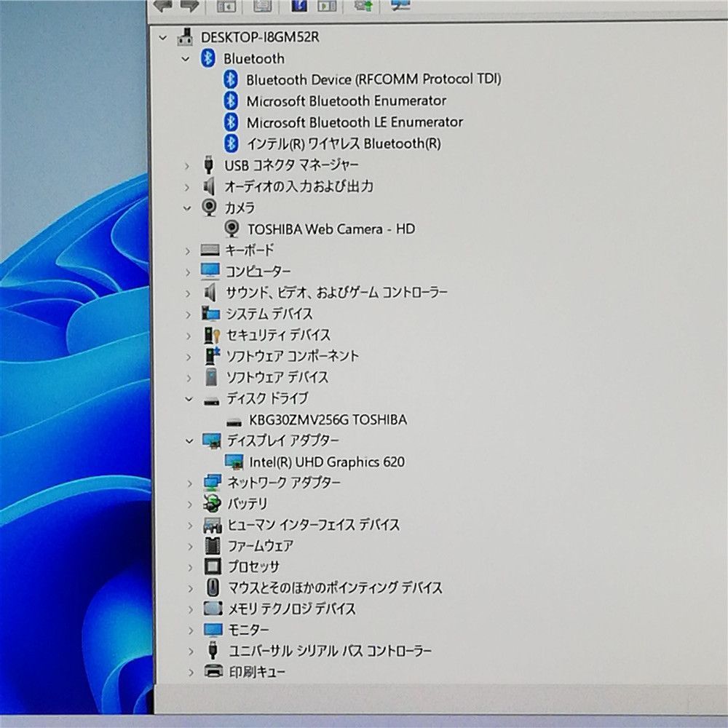Select the カメラ webcam category icon
The width and height of the screenshot is (728, 728).
click(210, 207)
